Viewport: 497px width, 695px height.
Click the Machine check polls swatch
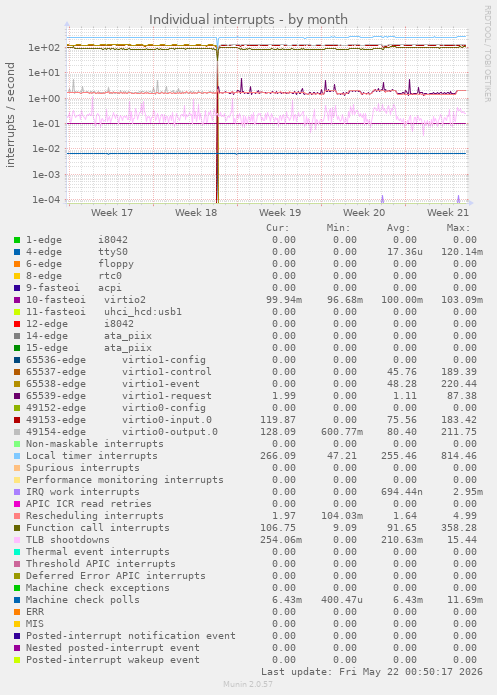coord(17,600)
